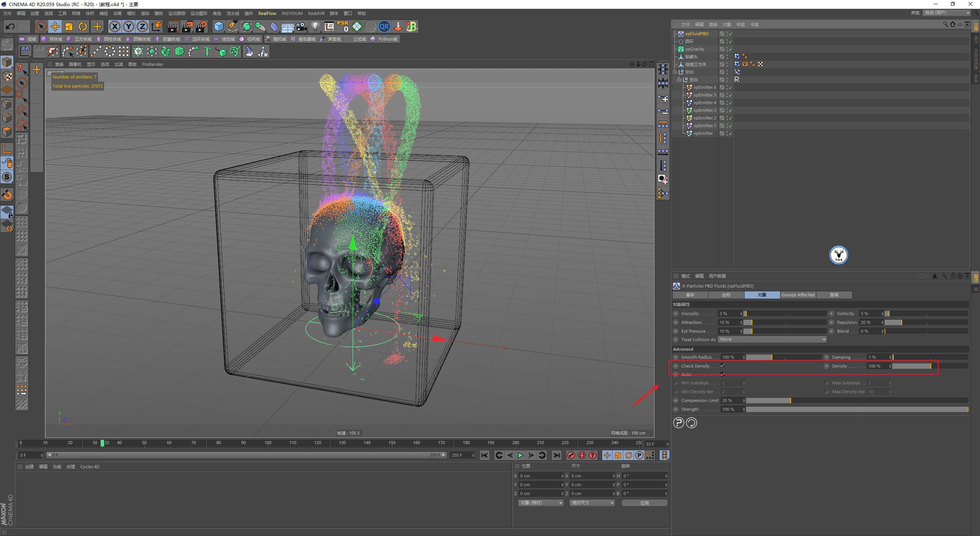Add a Cube primitive from the toolbar
The width and height of the screenshot is (980, 536).
219,26
